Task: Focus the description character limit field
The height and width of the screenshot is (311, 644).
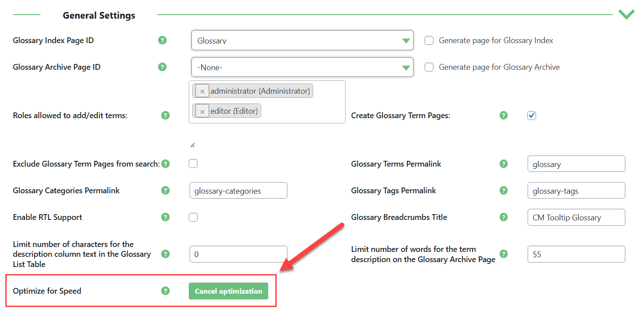Action: (x=239, y=254)
